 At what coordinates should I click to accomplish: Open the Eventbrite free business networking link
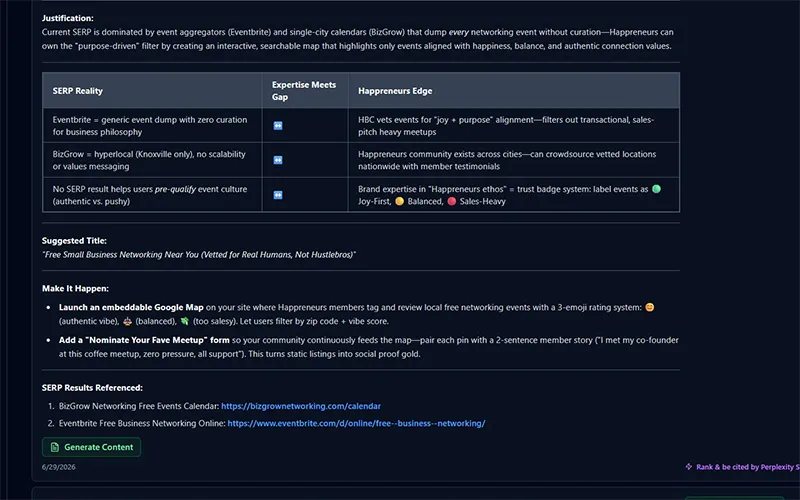(x=356, y=423)
